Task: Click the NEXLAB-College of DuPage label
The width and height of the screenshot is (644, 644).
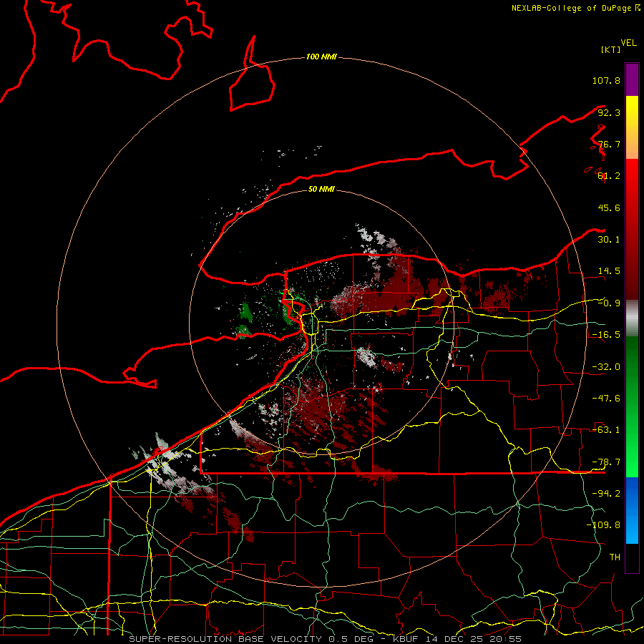Action: 571,8
